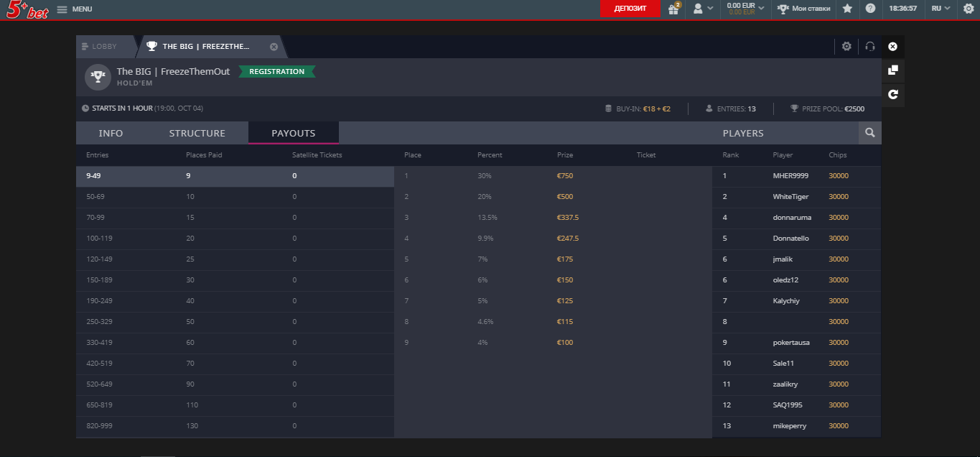The height and width of the screenshot is (457, 980).
Task: Close THE BIG tournament tab
Action: 274,47
